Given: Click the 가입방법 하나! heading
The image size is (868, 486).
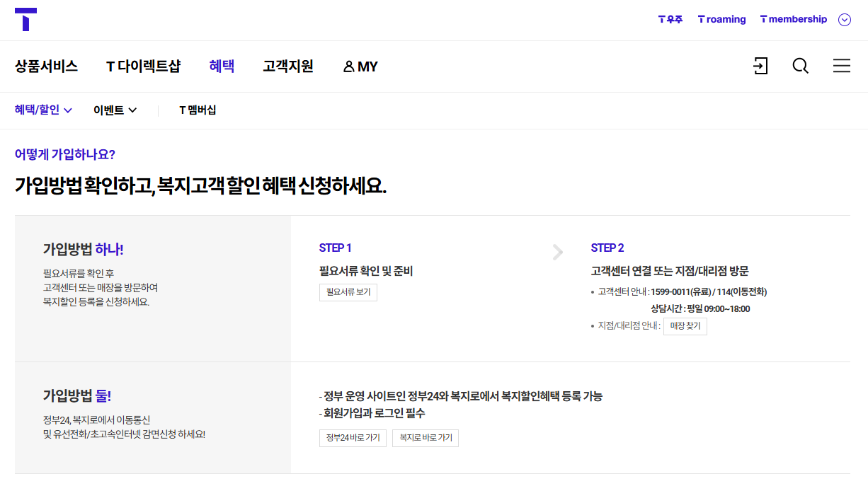Looking at the screenshot, I should click(84, 249).
